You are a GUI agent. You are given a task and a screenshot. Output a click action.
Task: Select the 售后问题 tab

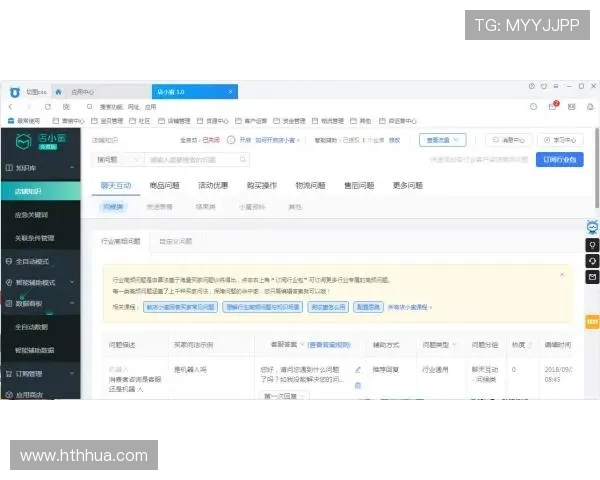tap(359, 186)
